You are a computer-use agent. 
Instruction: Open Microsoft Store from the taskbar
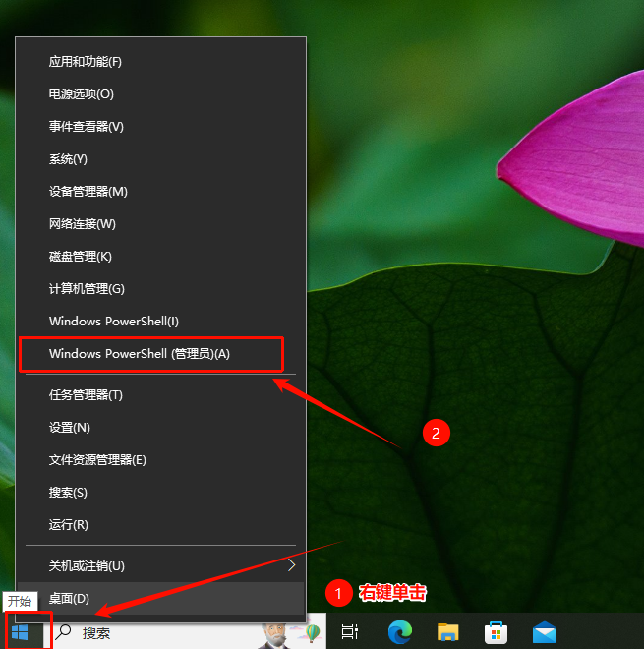496,632
